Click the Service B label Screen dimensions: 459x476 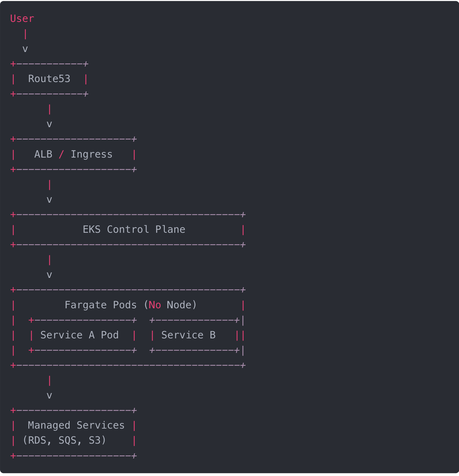(188, 335)
